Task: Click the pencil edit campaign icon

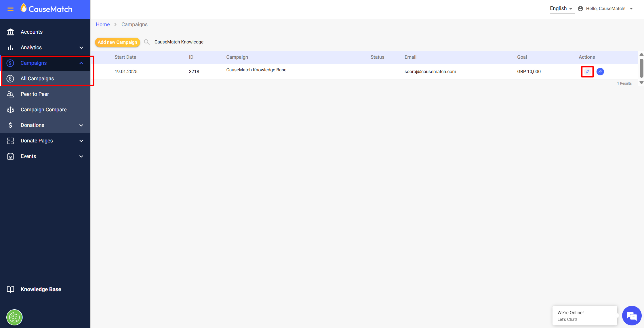Action: pyautogui.click(x=587, y=72)
